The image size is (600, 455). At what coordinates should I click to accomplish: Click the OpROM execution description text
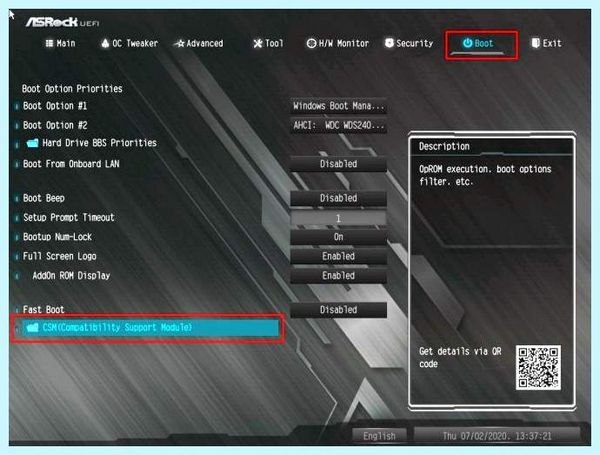coord(485,175)
